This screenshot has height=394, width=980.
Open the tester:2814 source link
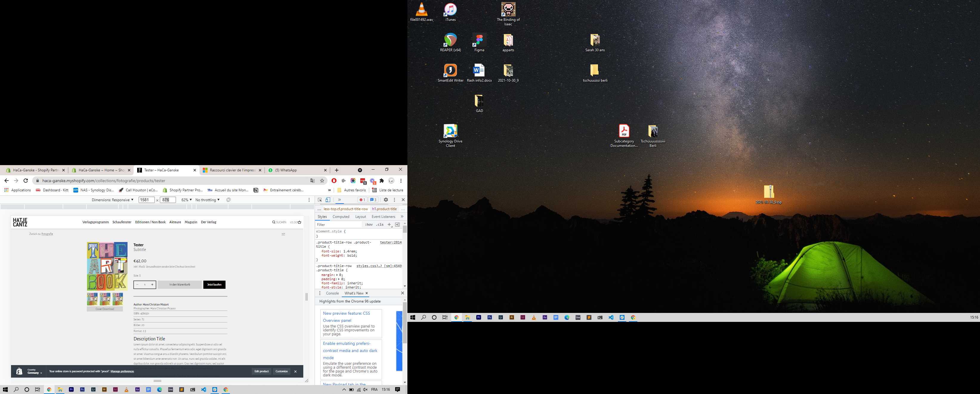pyautogui.click(x=391, y=242)
